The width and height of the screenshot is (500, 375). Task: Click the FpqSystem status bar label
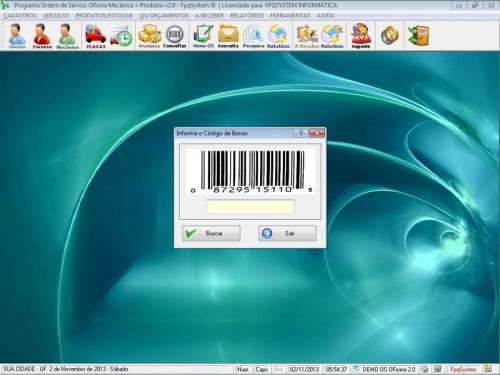pos(463,369)
